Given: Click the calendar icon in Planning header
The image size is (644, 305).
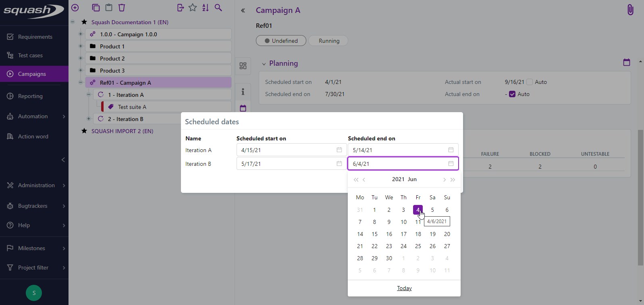Looking at the screenshot, I should pyautogui.click(x=626, y=62).
